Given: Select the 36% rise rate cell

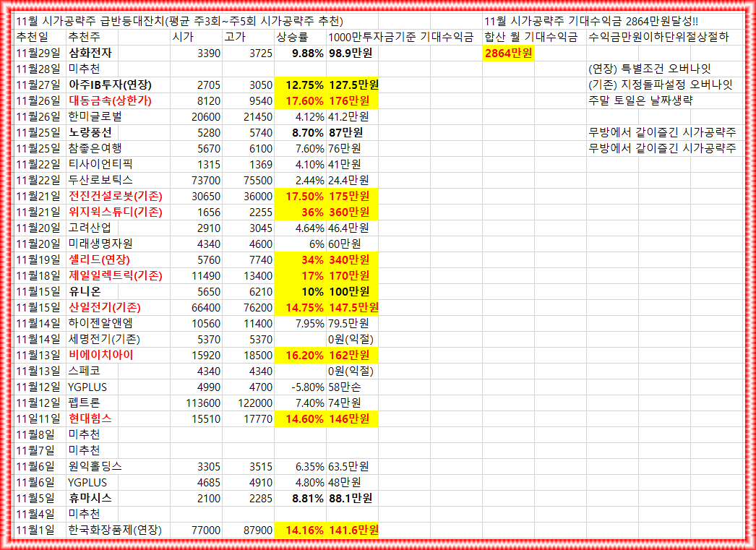Looking at the screenshot, I should (301, 212).
